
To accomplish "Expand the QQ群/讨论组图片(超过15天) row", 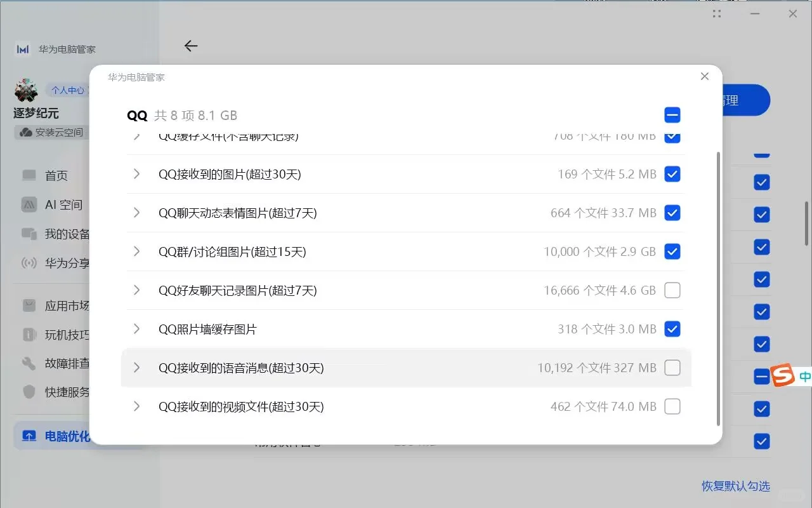I will (136, 251).
